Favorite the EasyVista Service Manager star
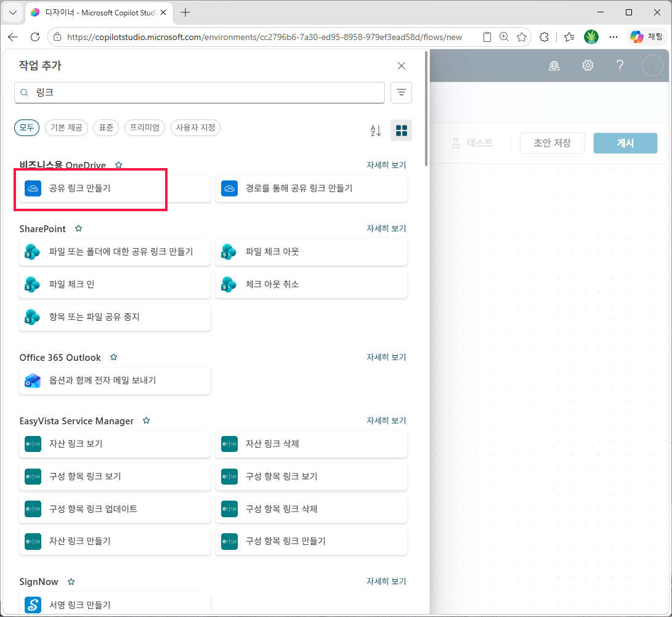This screenshot has width=672, height=617. 146,421
